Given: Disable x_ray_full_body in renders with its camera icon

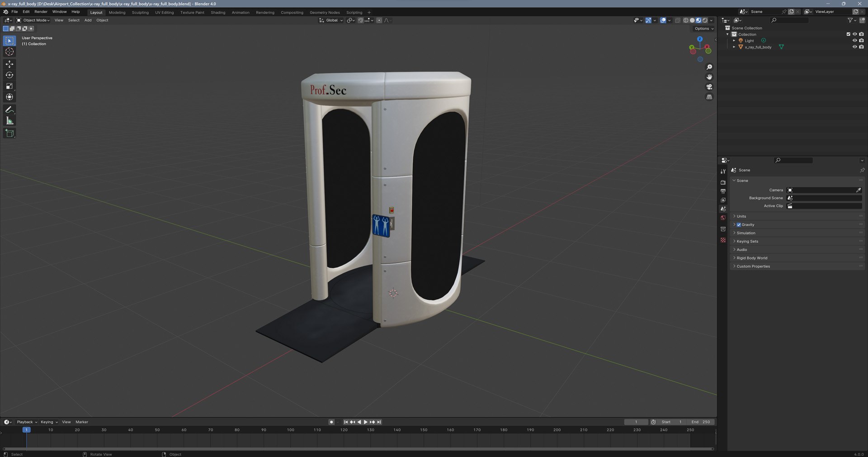Looking at the screenshot, I should tap(861, 47).
